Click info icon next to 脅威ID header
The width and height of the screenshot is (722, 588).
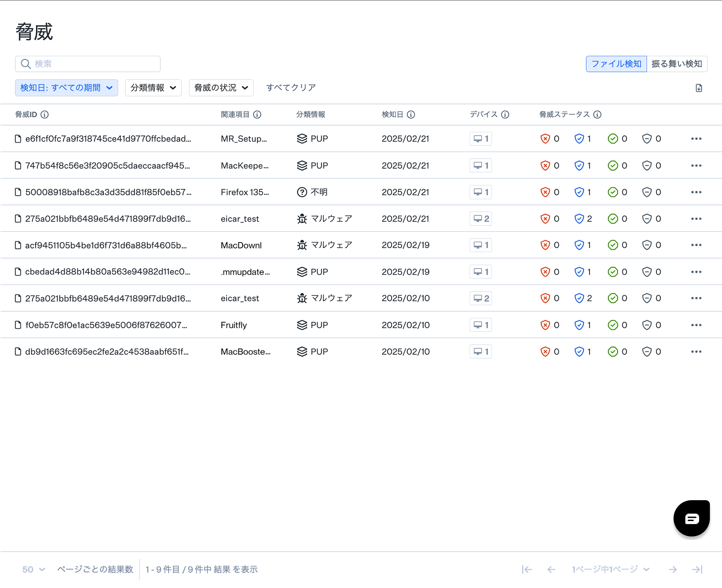(44, 115)
